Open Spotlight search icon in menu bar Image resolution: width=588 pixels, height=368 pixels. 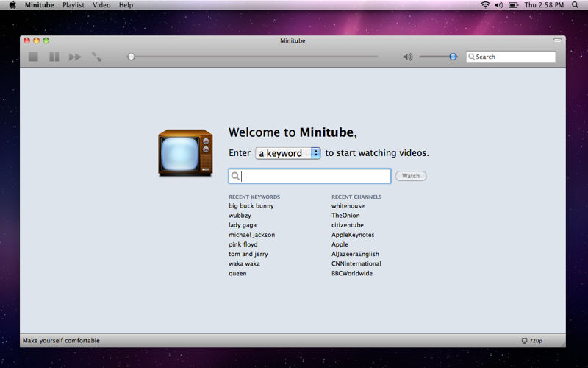click(575, 5)
